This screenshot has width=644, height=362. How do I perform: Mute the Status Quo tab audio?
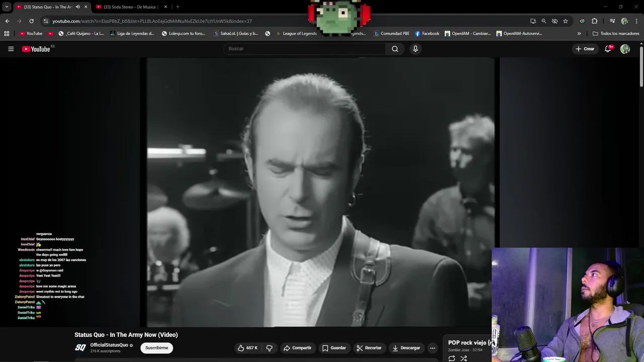coord(77,7)
